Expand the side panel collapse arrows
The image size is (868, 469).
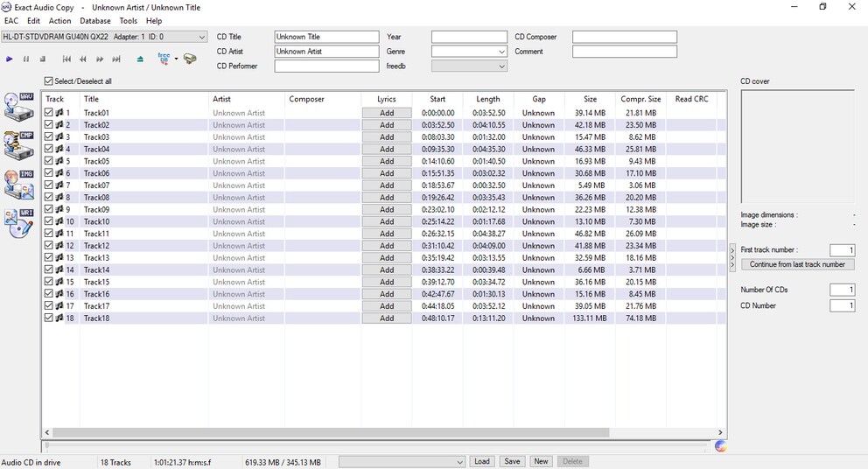coord(732,257)
